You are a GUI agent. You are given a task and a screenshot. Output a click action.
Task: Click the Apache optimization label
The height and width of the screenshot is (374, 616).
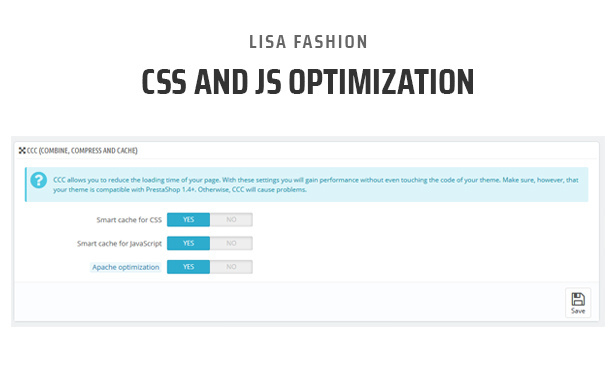tap(126, 267)
